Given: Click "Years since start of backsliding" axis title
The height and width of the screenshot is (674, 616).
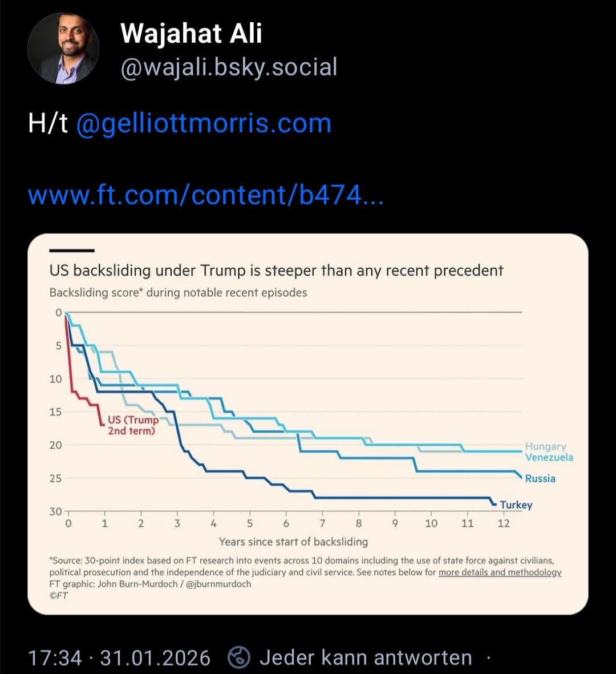Looking at the screenshot, I should [293, 542].
